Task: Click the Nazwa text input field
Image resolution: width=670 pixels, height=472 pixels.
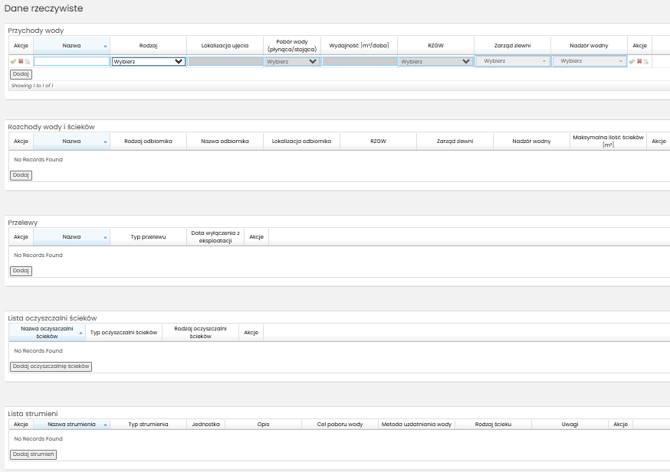Action: click(72, 61)
